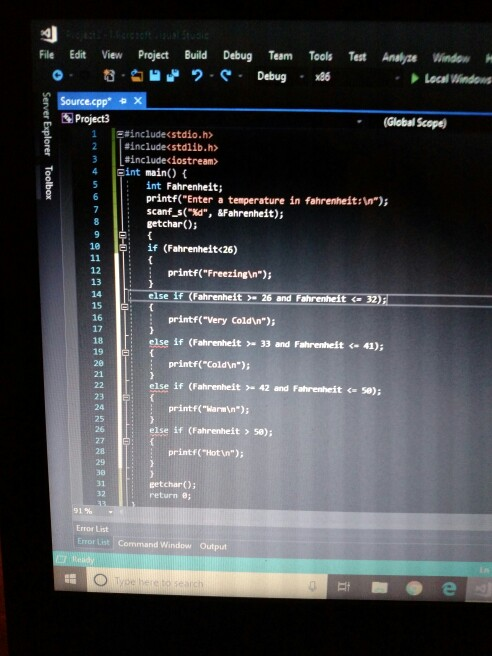
Task: Switch to the Command Window tab
Action: tap(154, 544)
